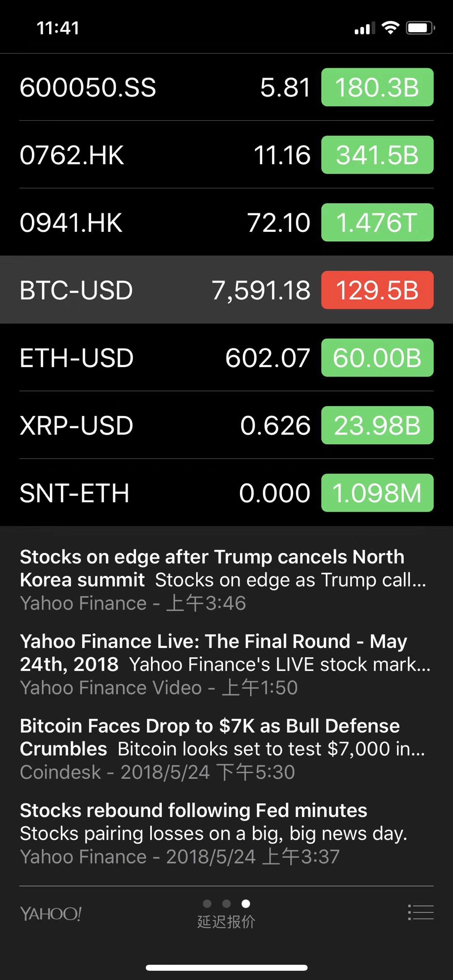Select the XRP-USD ticker row

pos(168,425)
